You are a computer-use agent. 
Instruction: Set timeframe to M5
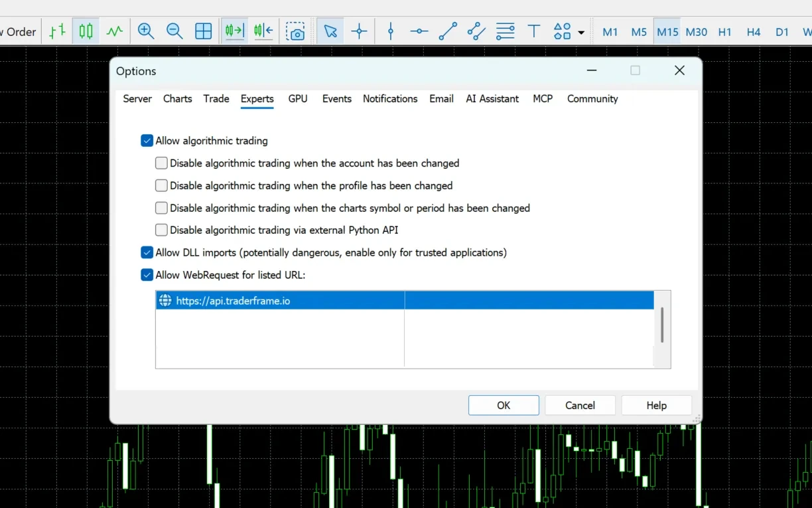click(x=639, y=32)
